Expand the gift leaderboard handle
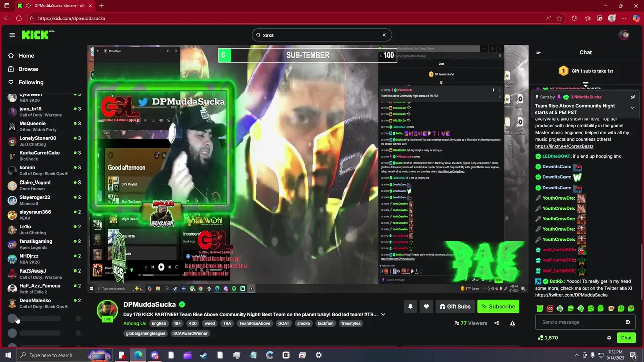Screen dimensions: 644x362 click(586, 84)
